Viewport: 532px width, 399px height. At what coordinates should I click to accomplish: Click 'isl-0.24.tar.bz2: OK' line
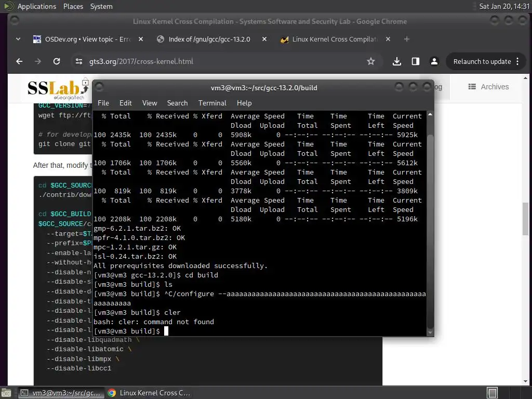coord(135,257)
